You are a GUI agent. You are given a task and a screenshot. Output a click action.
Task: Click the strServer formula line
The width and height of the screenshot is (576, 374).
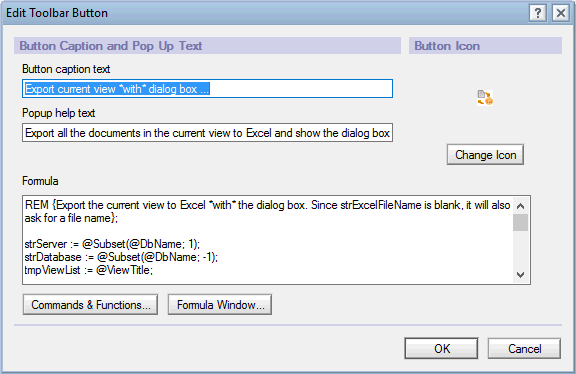coord(112,244)
